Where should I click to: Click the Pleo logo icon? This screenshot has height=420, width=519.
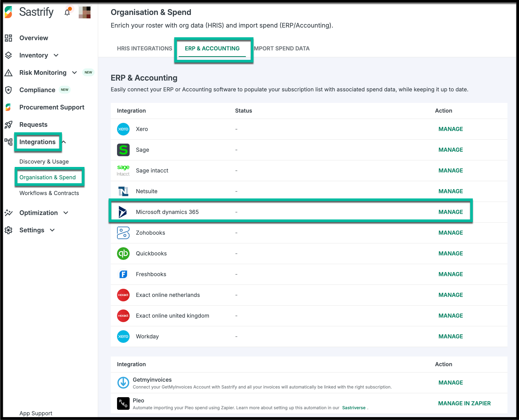pyautogui.click(x=123, y=403)
